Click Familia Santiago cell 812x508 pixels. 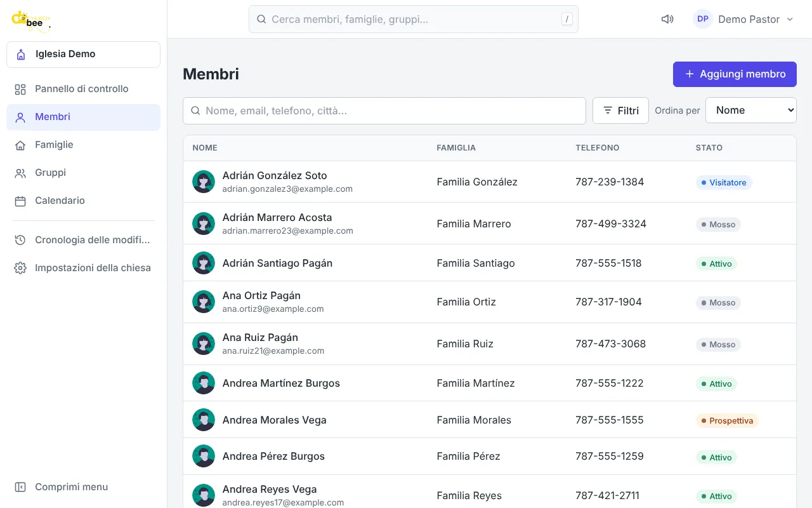coord(476,263)
